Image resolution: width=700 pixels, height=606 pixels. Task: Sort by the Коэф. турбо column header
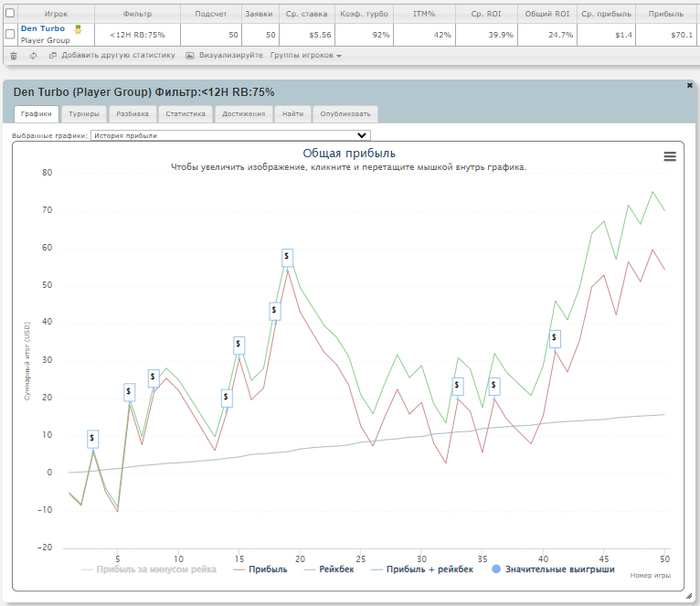coord(364,14)
